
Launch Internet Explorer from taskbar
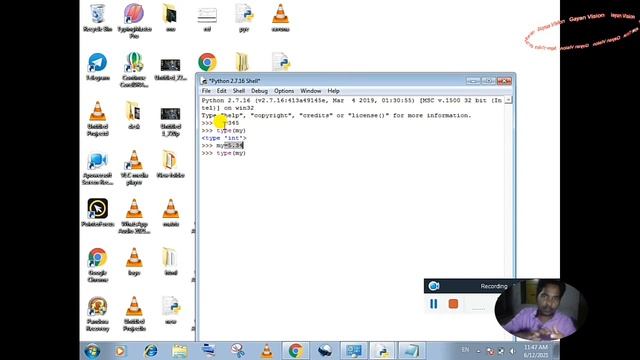tap(151, 351)
